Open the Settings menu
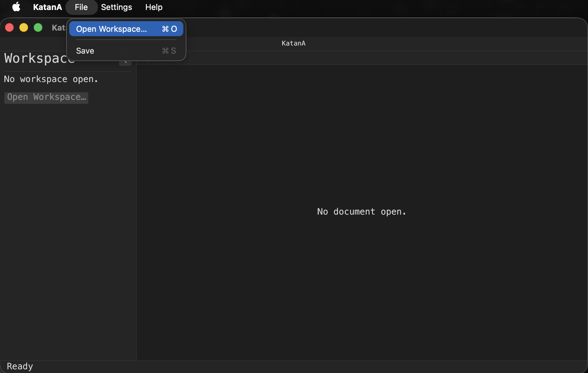This screenshot has width=588, height=373. (x=116, y=7)
